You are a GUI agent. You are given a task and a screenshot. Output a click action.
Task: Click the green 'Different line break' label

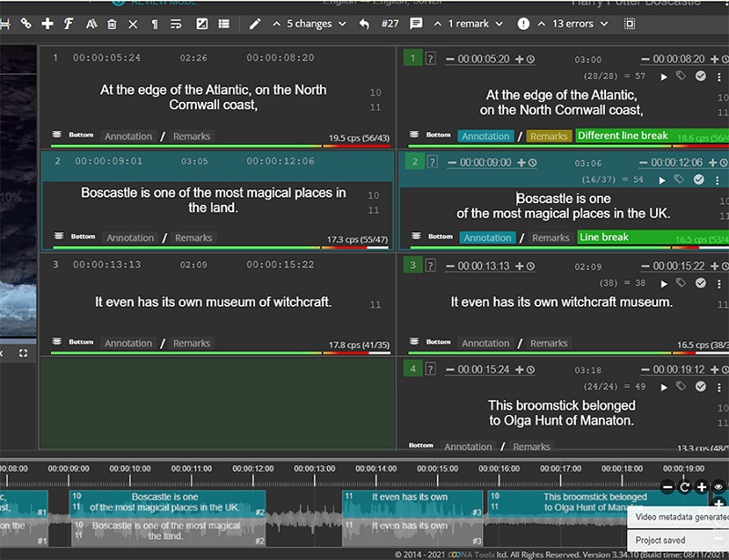(x=623, y=136)
